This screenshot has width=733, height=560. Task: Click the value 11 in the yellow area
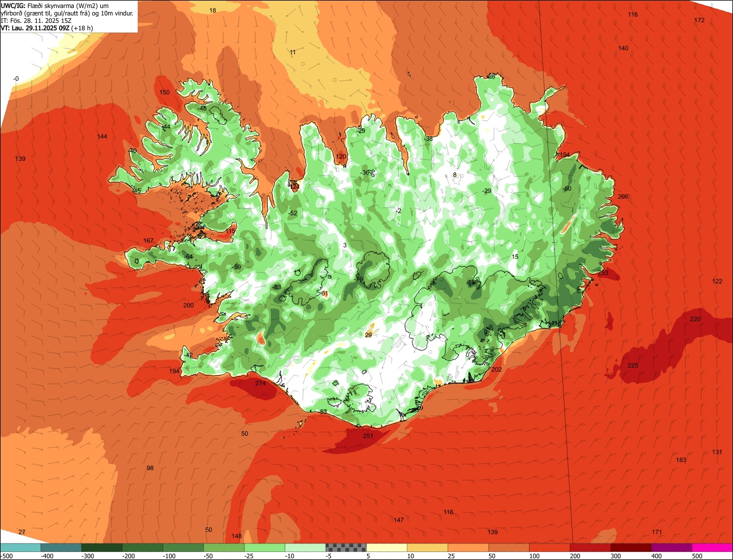point(293,52)
